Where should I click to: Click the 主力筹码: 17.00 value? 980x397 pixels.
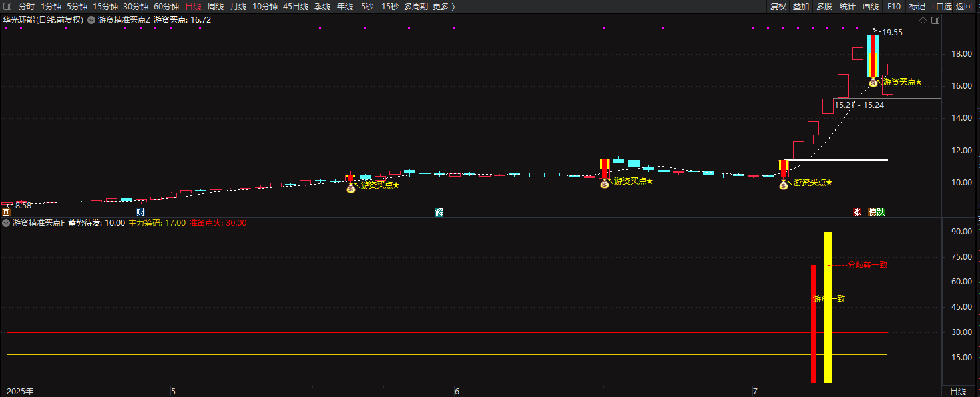point(157,223)
